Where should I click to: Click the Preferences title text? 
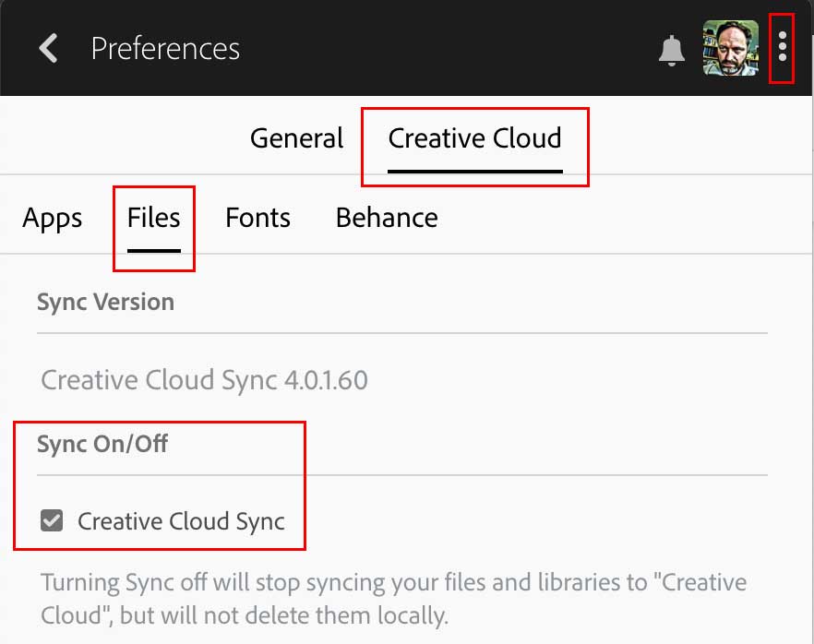pos(165,49)
